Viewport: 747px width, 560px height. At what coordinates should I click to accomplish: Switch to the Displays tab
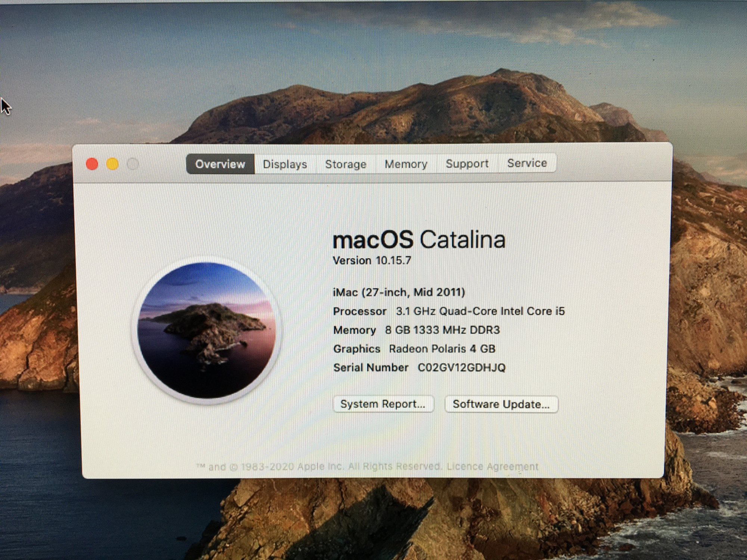click(x=285, y=164)
